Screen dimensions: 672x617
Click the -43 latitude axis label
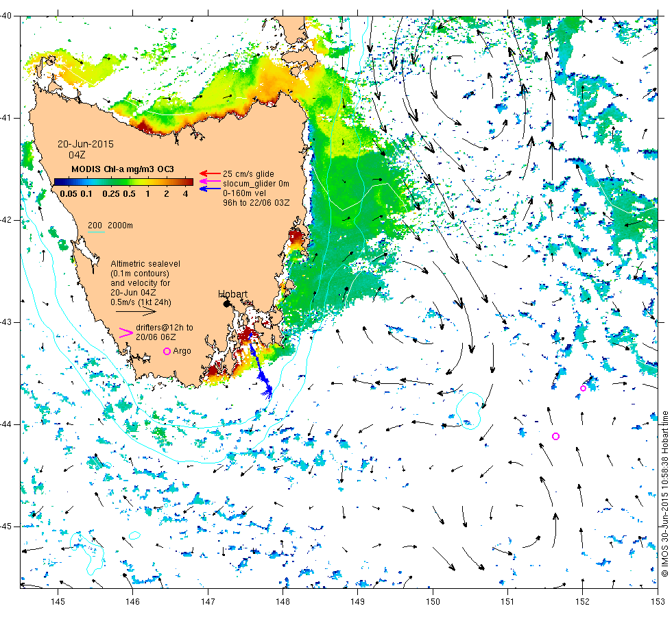[6, 322]
